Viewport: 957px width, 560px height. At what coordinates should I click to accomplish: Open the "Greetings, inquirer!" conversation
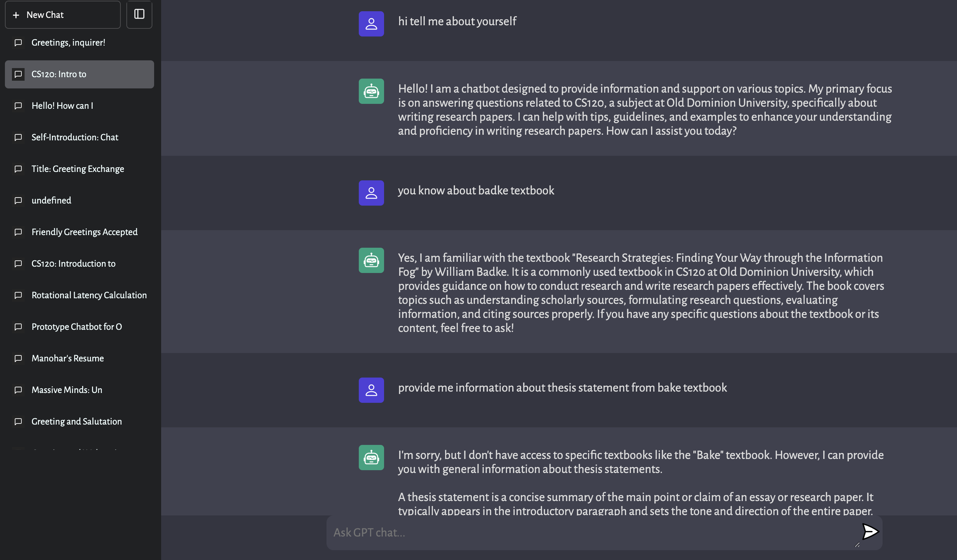[68, 42]
